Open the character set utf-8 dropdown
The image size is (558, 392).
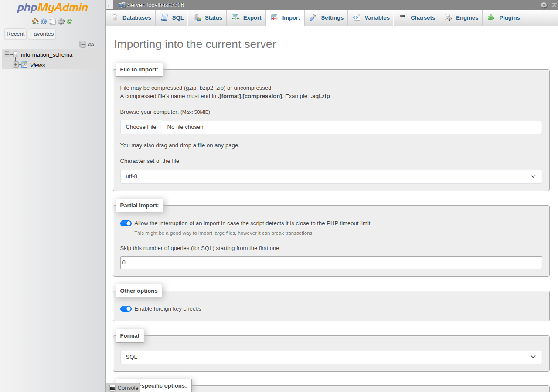coord(331,176)
